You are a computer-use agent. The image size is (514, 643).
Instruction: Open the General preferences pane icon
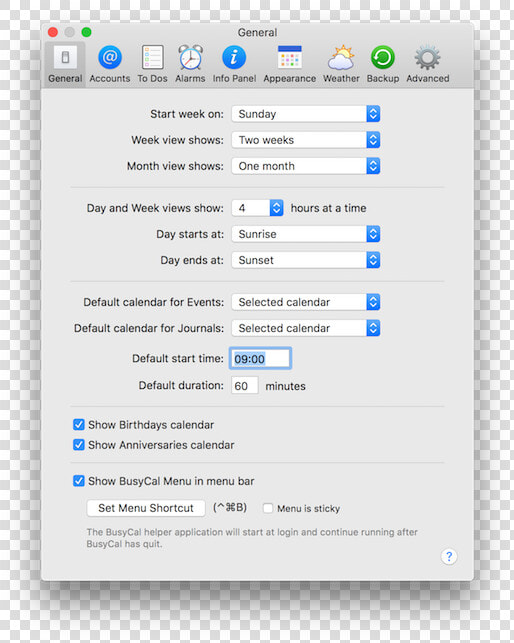pyautogui.click(x=65, y=57)
